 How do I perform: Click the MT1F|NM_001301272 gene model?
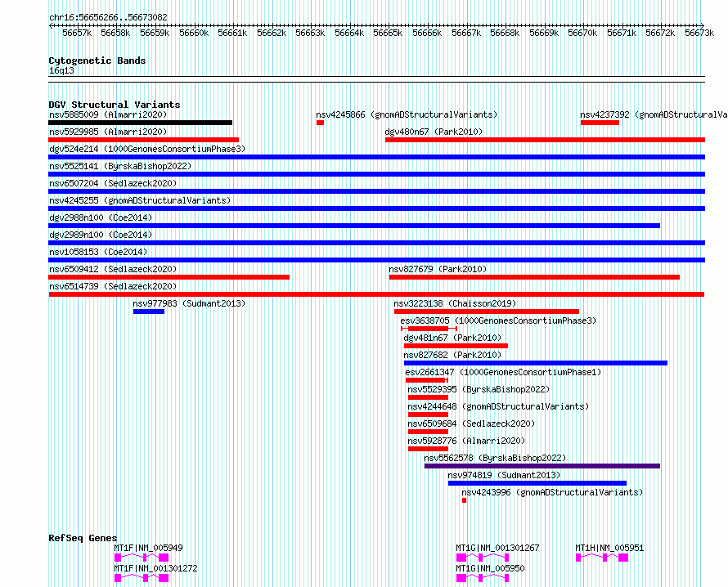pyautogui.click(x=142, y=578)
